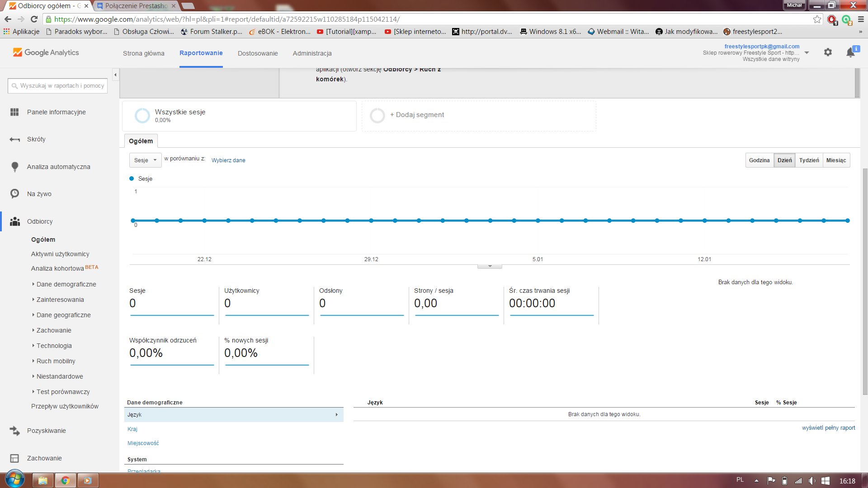868x488 pixels.
Task: Open Panele informacyjne dashboard icon
Action: click(14, 112)
